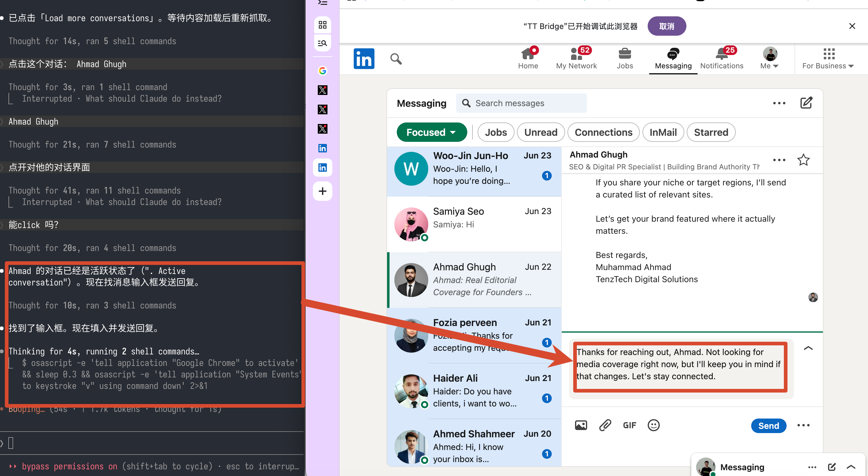Open bottom Messaging overlay options dots
Screen dimensions: 868x476
[812, 467]
